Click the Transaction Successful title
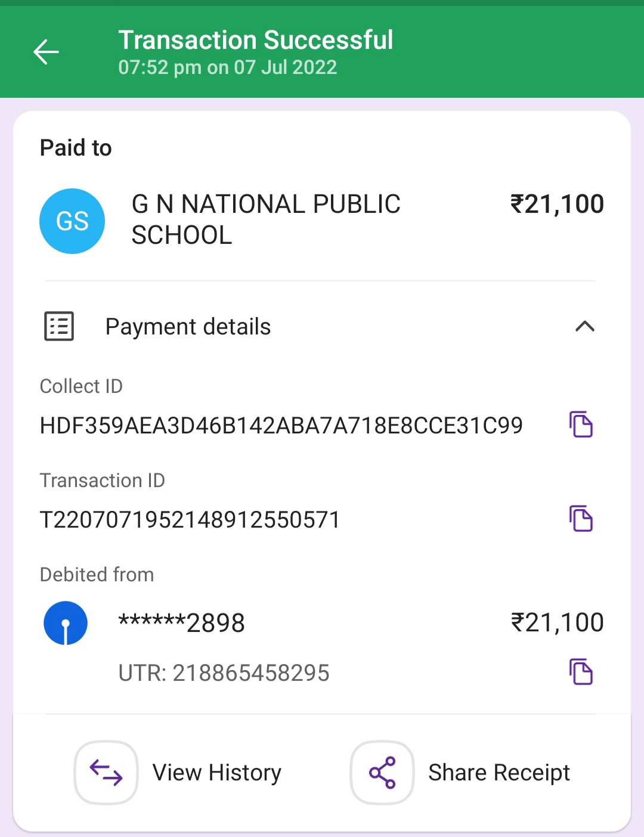This screenshot has height=837, width=644. coord(255,41)
